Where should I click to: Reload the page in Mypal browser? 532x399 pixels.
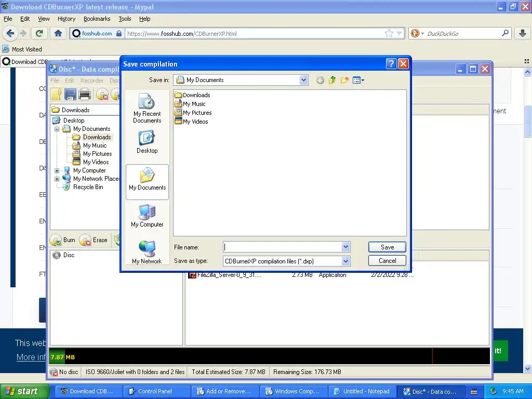pyautogui.click(x=39, y=33)
